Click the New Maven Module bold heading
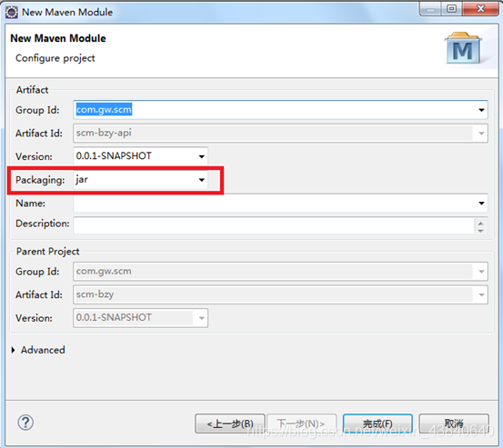The height and width of the screenshot is (448, 503). pyautogui.click(x=58, y=38)
